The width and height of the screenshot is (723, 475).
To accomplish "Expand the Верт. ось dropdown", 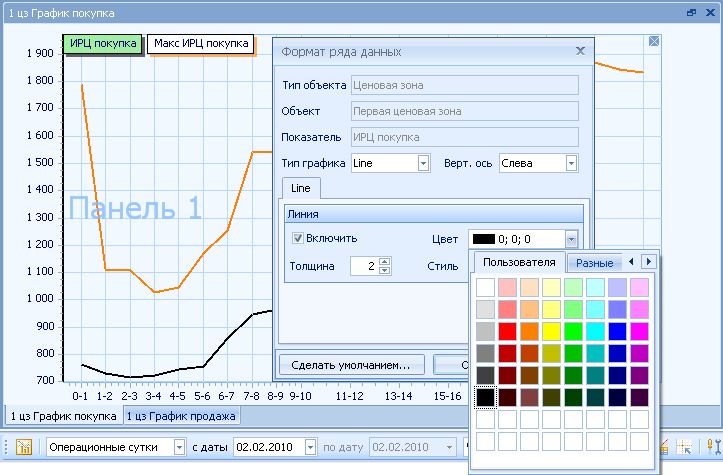I will tap(571, 163).
